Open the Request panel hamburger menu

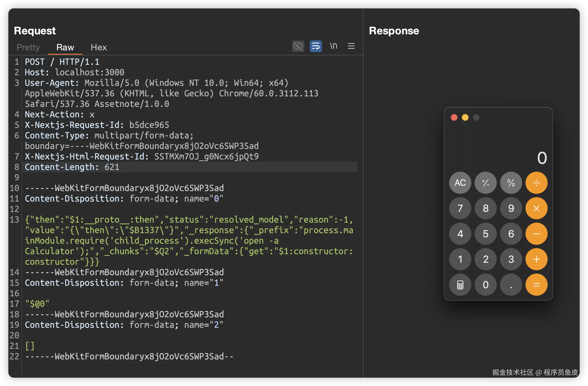(351, 46)
